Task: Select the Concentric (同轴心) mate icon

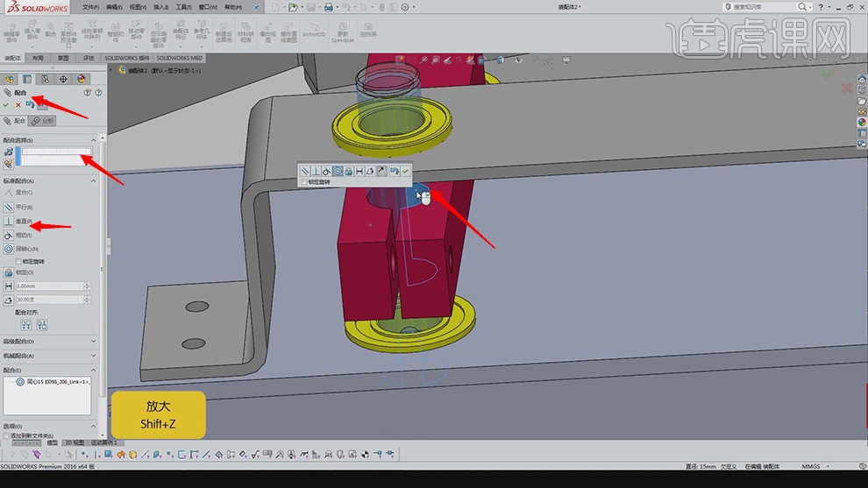Action: pos(9,249)
